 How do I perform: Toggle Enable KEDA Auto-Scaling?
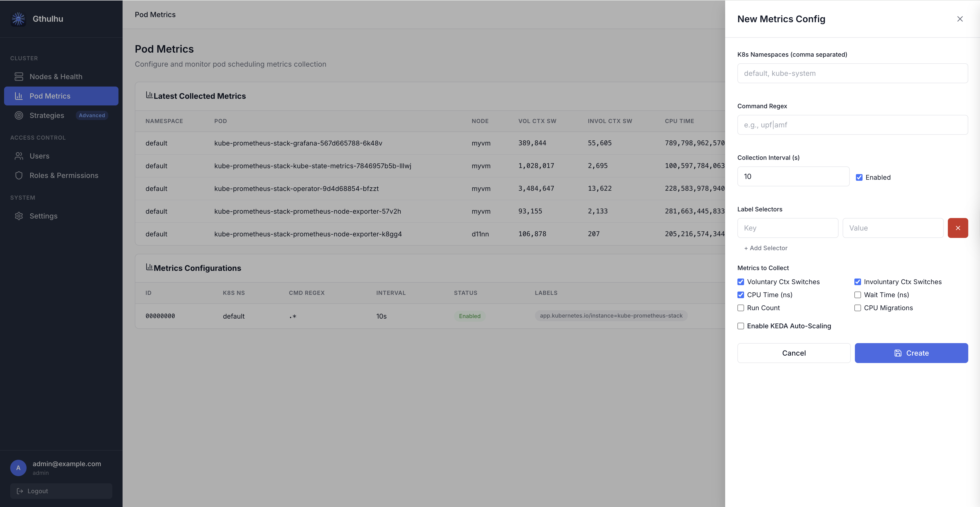(x=741, y=326)
